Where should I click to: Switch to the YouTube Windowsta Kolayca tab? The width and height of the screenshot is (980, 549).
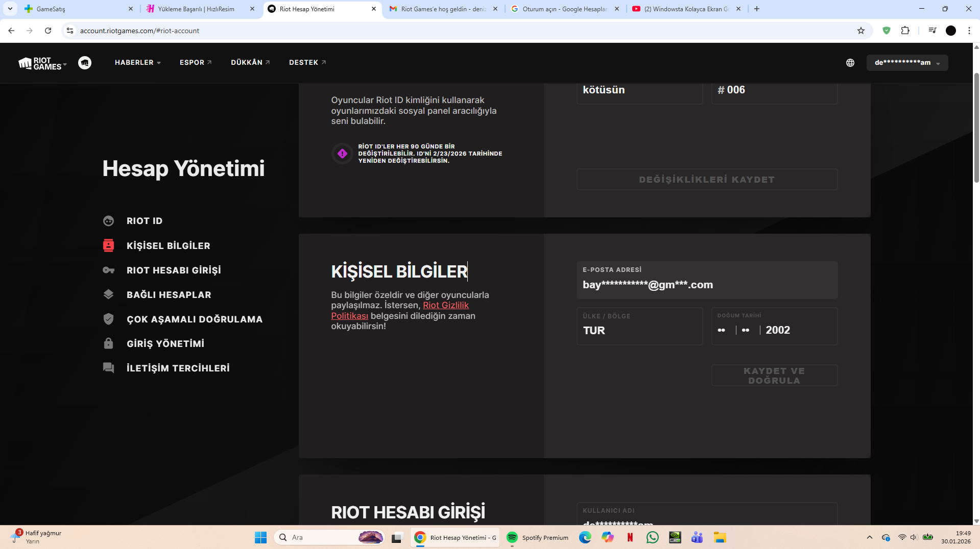tap(686, 9)
